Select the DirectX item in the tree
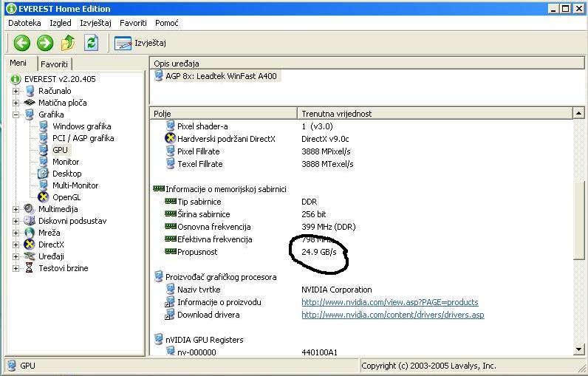The image size is (588, 376). tap(51, 245)
